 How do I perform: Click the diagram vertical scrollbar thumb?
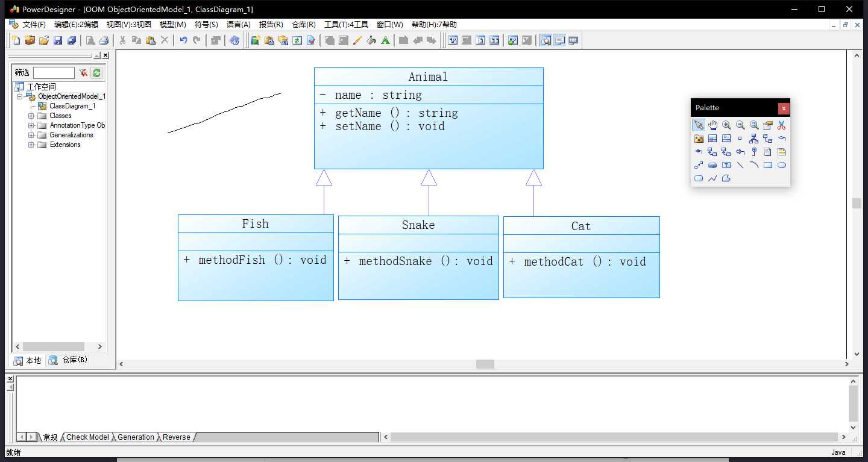click(857, 204)
